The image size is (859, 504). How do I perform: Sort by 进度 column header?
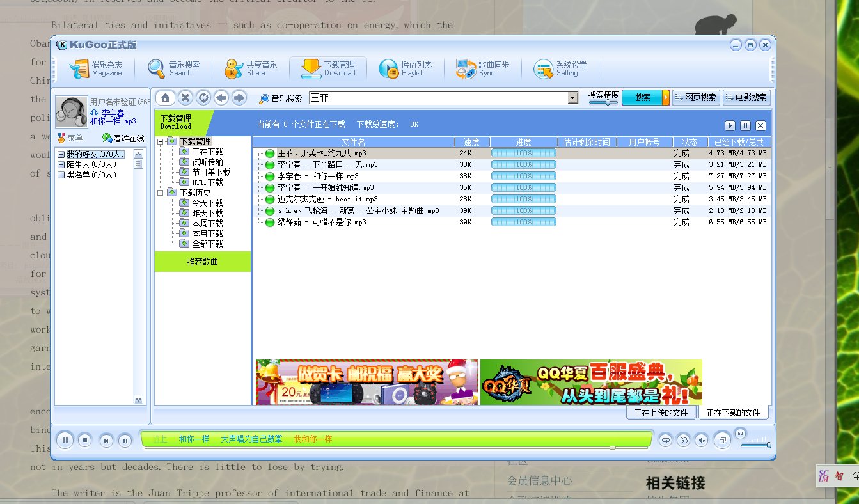click(523, 142)
